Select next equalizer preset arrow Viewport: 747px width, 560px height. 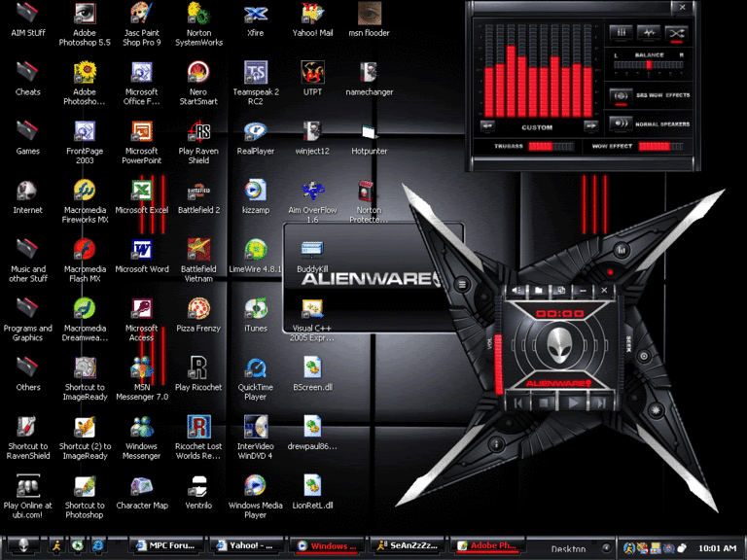pyautogui.click(x=590, y=126)
